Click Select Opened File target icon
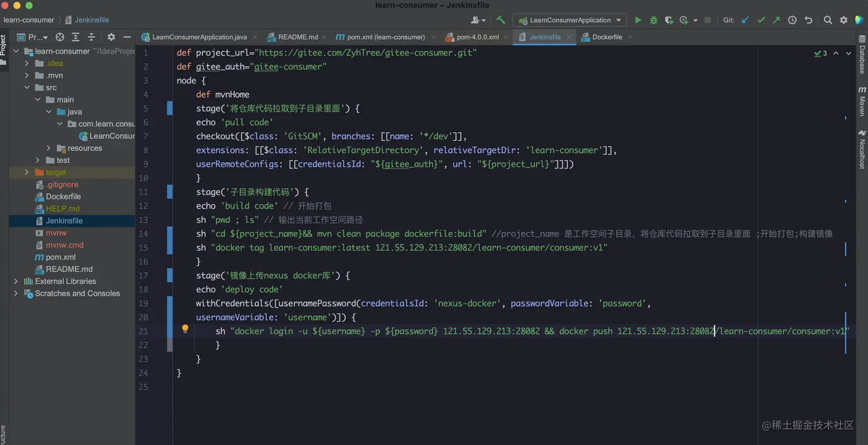868x445 pixels. tap(60, 37)
